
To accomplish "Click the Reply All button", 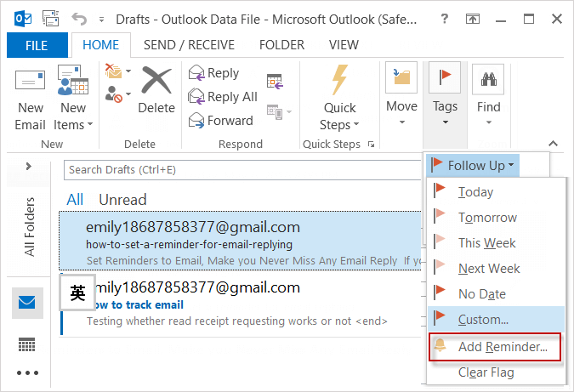I will 223,97.
